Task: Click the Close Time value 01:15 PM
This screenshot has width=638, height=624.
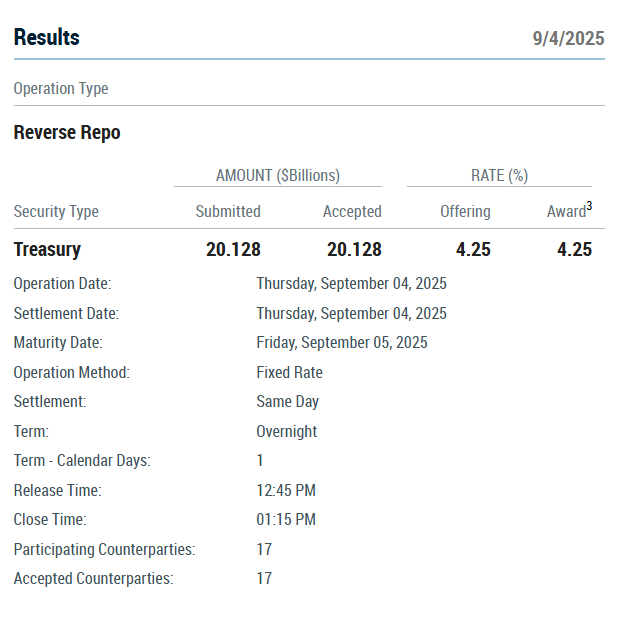Action: (x=286, y=520)
